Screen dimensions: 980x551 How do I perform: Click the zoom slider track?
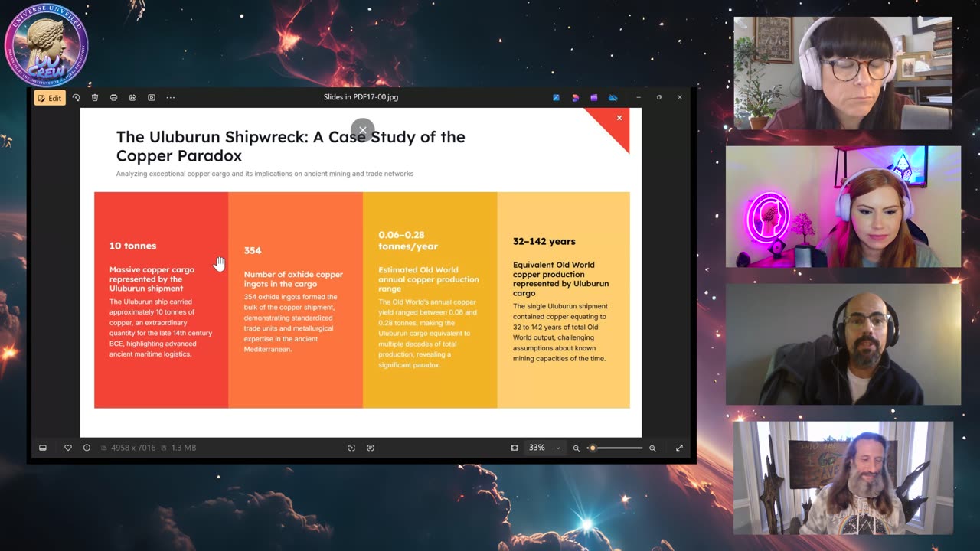pos(616,448)
